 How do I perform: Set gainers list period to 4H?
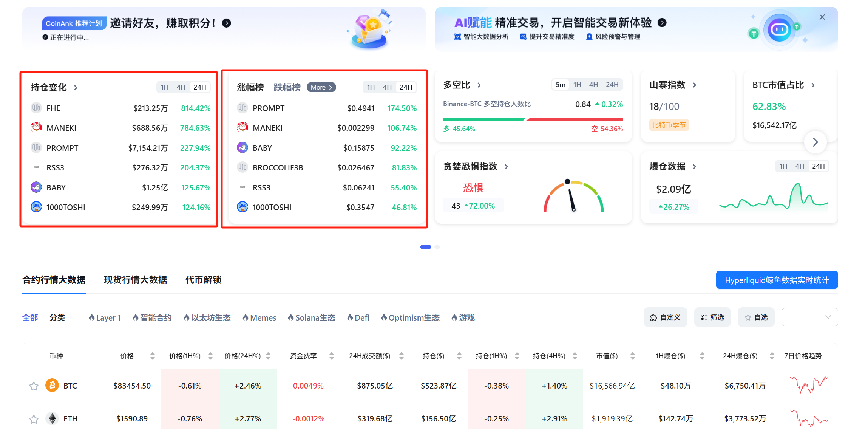point(387,87)
